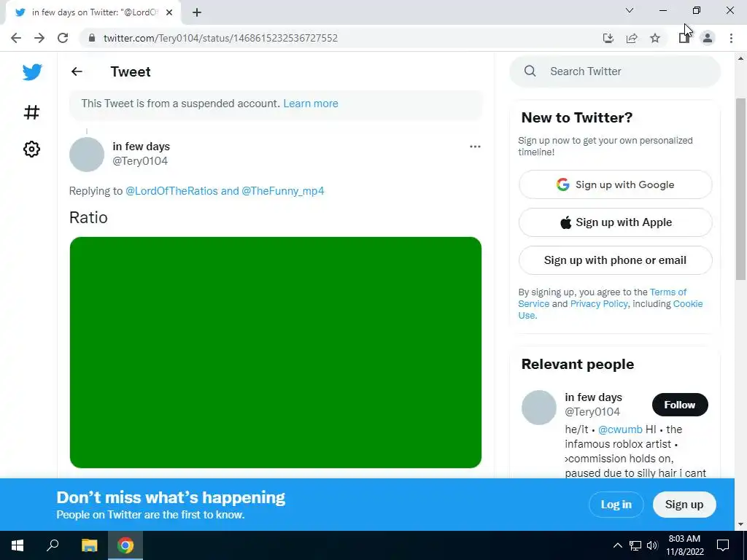Open the Explore hashtag icon
The width and height of the screenshot is (747, 560).
click(31, 112)
